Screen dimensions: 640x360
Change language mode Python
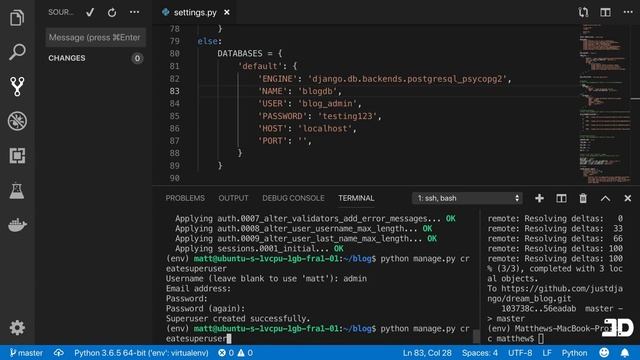click(574, 353)
